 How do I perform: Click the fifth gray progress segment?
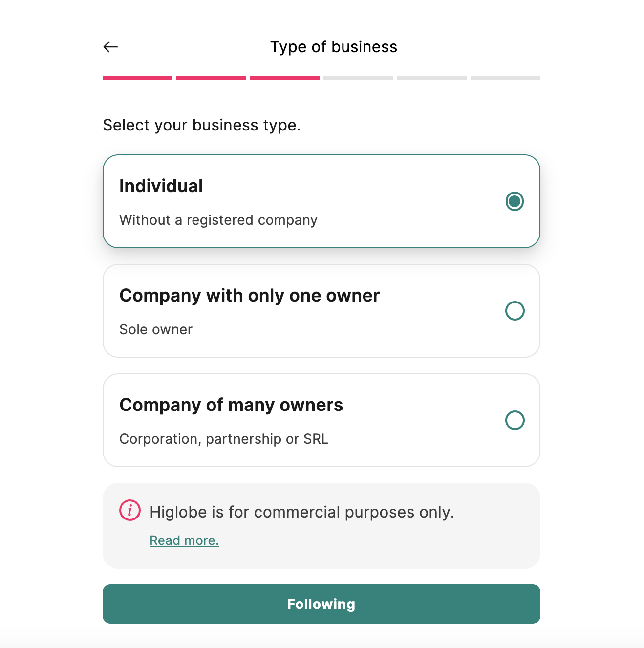point(432,78)
